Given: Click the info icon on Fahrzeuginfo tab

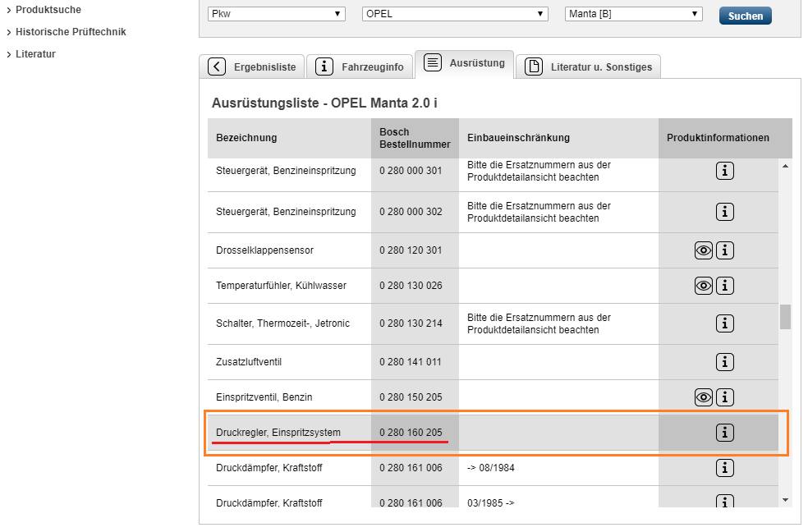Looking at the screenshot, I should (324, 66).
